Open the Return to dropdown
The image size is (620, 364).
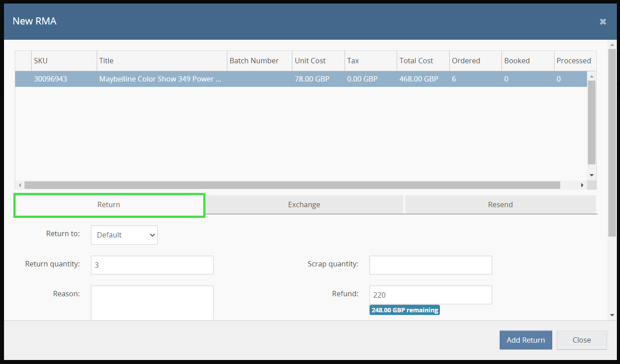pyautogui.click(x=124, y=235)
